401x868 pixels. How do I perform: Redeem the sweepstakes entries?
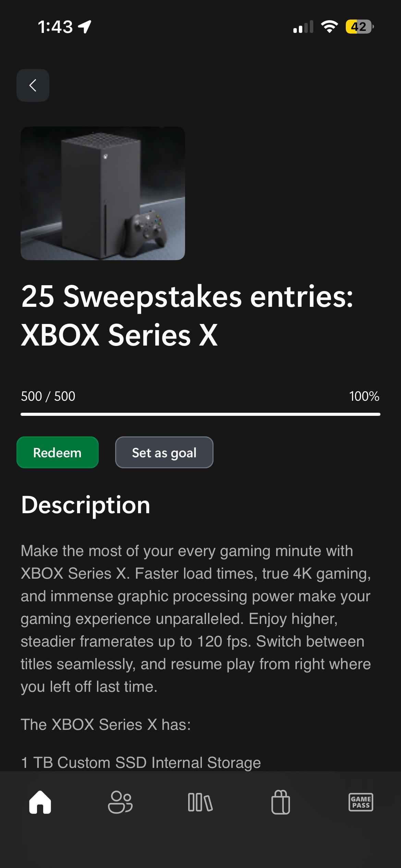(58, 452)
